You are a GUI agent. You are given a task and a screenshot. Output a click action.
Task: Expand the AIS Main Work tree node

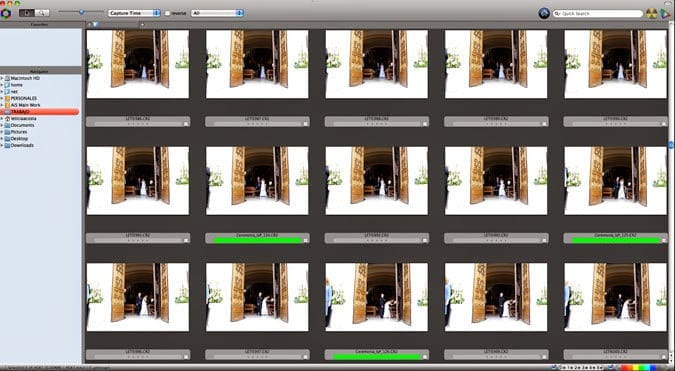(x=2, y=105)
